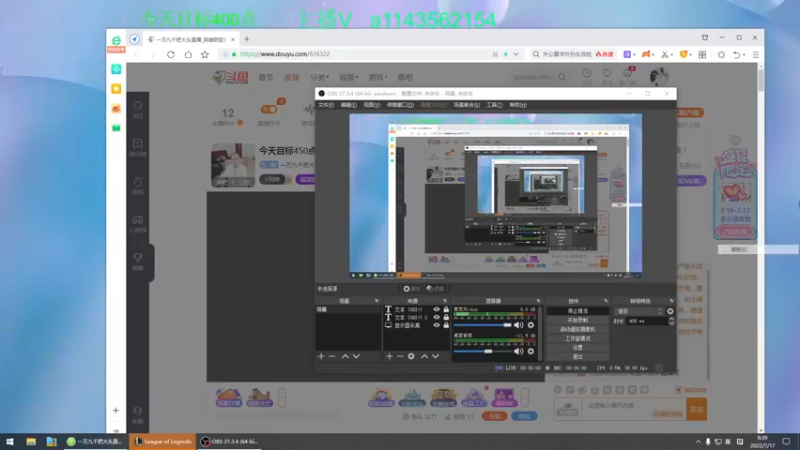Undock the Scenes panel using its icon

pyautogui.click(x=377, y=301)
